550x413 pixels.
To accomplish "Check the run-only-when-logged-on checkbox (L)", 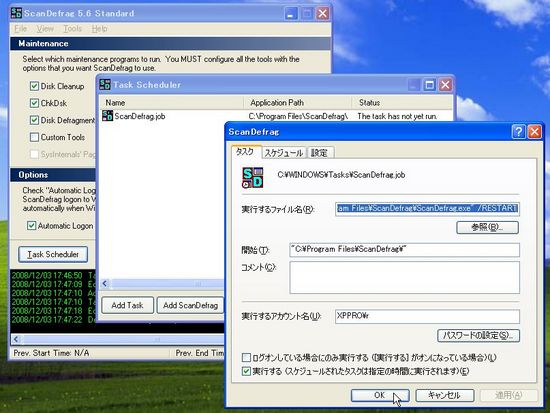I will (x=246, y=358).
